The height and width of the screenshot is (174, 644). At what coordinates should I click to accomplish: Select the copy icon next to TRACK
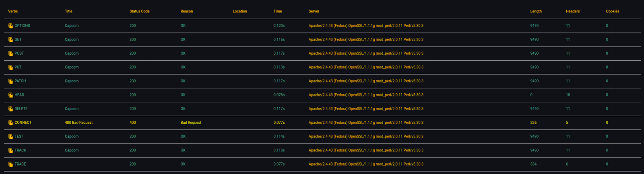coord(10,151)
